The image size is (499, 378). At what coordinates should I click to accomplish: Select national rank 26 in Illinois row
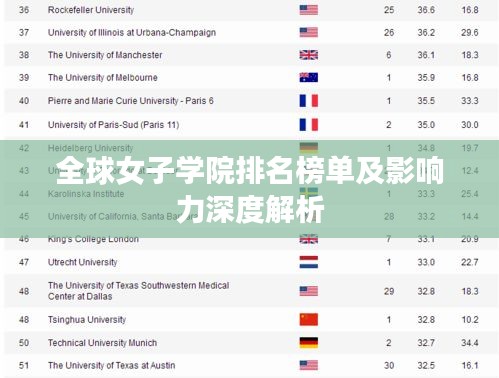click(389, 32)
